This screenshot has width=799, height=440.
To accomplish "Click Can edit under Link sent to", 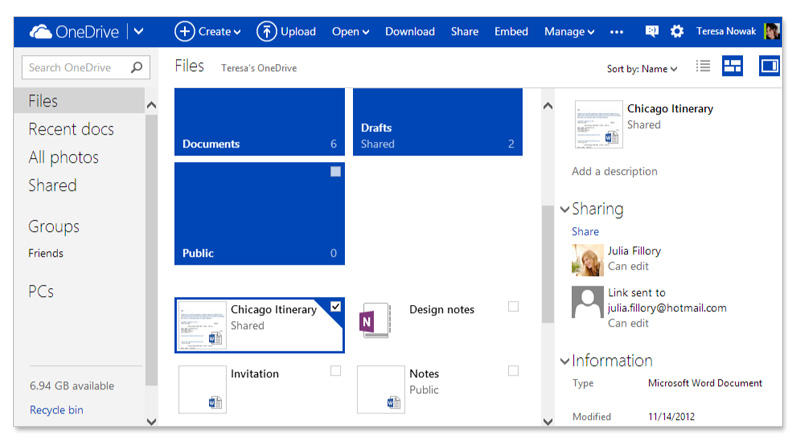I will pyautogui.click(x=628, y=323).
